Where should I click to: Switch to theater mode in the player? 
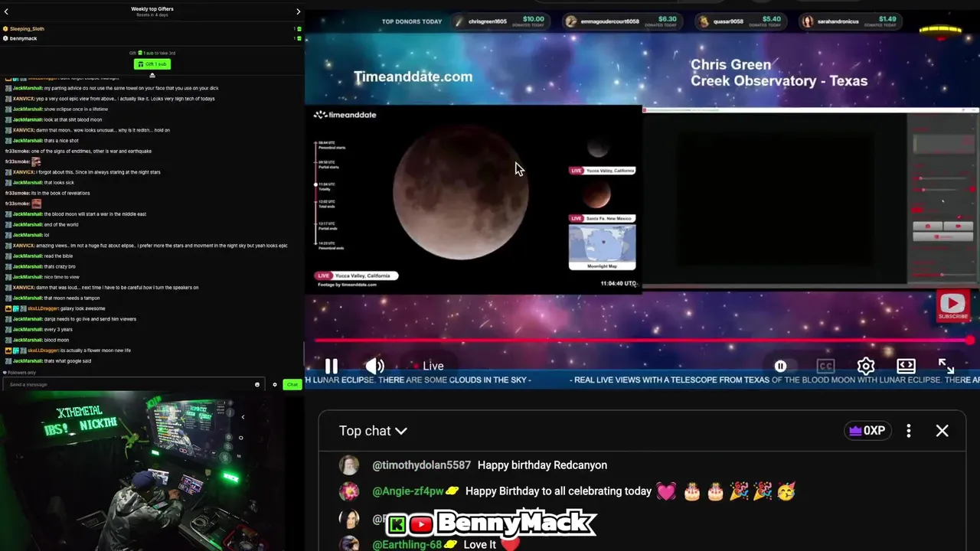pos(906,366)
